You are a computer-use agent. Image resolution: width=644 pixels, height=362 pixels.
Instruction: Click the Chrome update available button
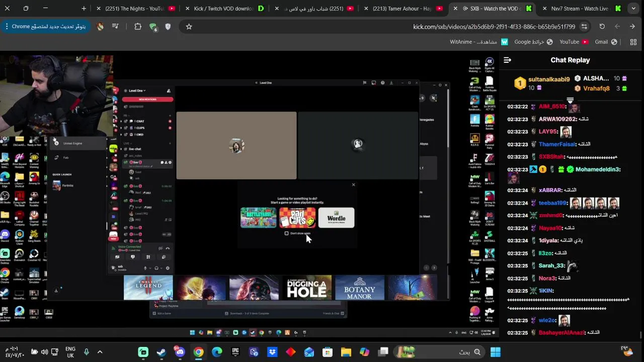[x=46, y=27]
